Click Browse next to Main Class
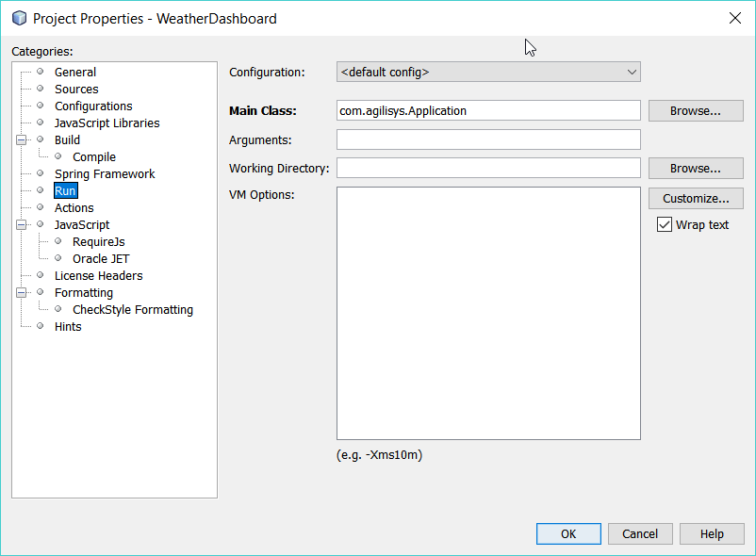The width and height of the screenshot is (756, 556). (695, 110)
